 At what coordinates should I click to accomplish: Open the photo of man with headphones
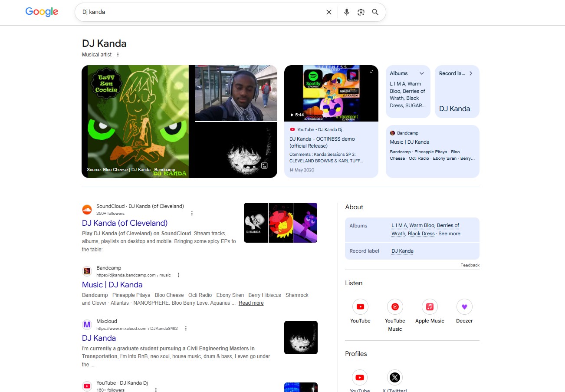236,93
